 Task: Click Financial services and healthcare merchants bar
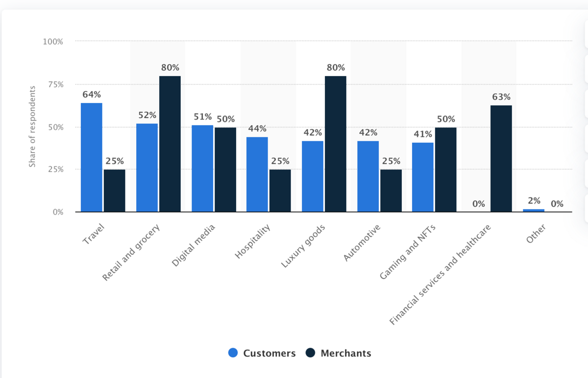(x=501, y=159)
